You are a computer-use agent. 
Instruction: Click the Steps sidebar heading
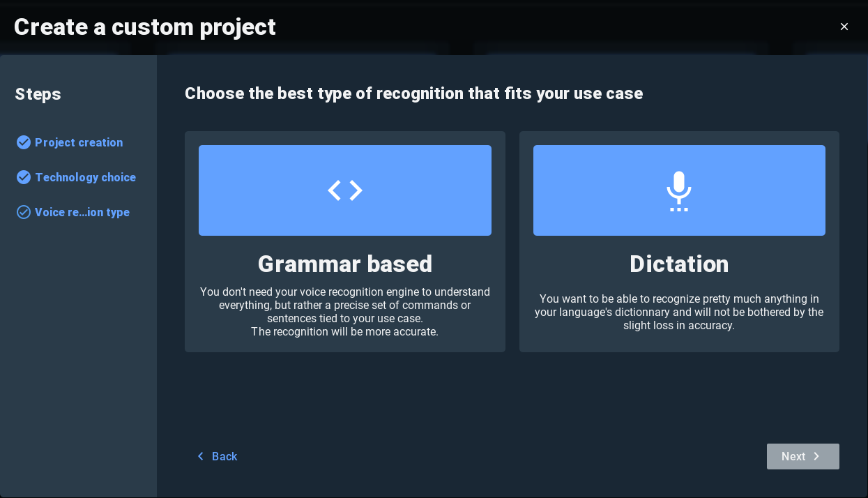click(x=38, y=94)
